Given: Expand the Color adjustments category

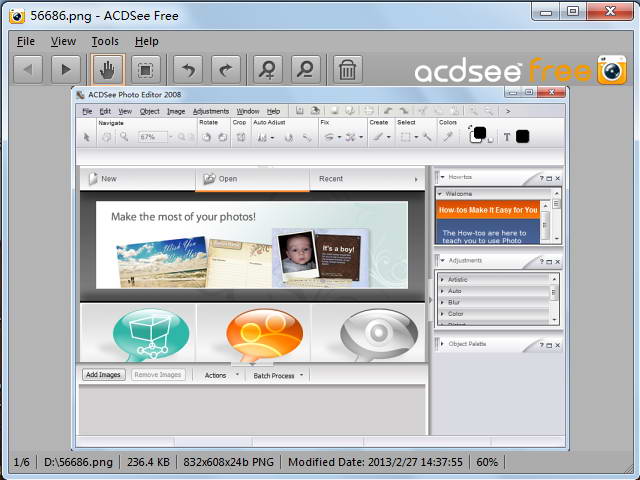Looking at the screenshot, I should [442, 314].
